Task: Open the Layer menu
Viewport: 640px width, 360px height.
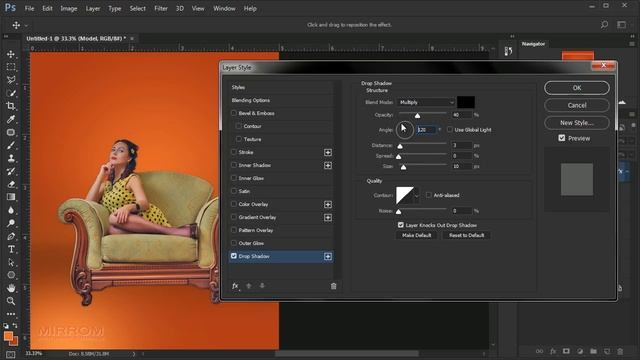Action: (x=93, y=8)
